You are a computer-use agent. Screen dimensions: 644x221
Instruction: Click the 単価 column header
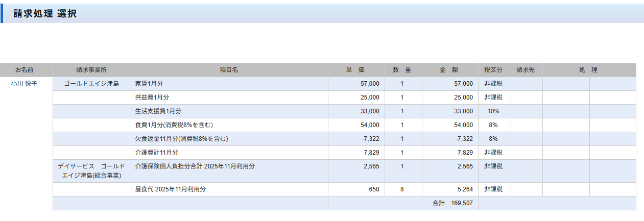pyautogui.click(x=355, y=70)
